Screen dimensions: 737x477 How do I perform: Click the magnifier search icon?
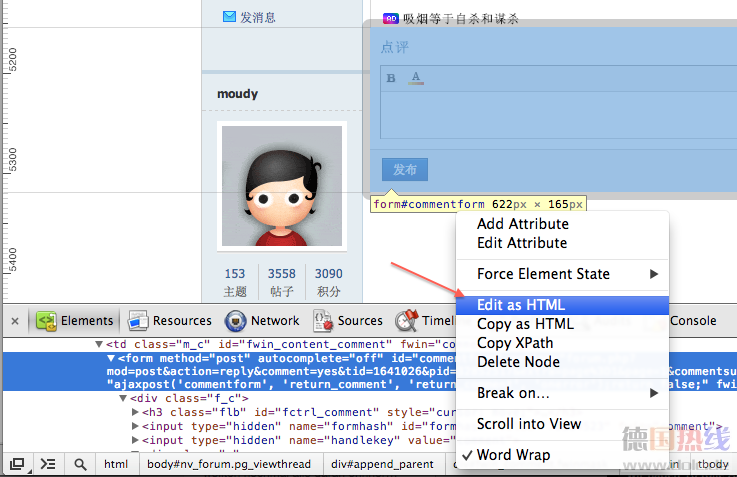tap(79, 464)
